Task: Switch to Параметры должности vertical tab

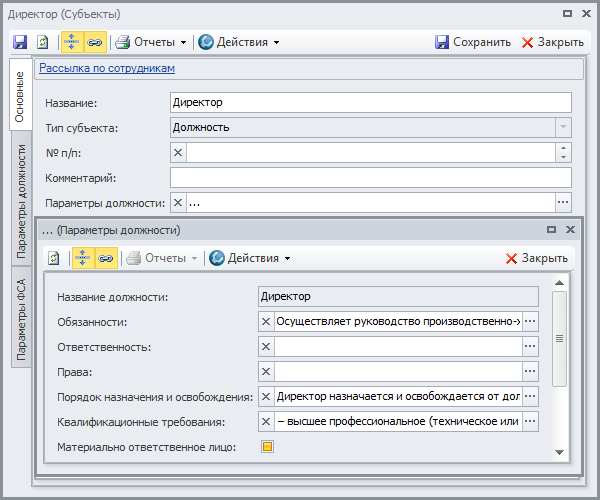Action: pos(20,202)
